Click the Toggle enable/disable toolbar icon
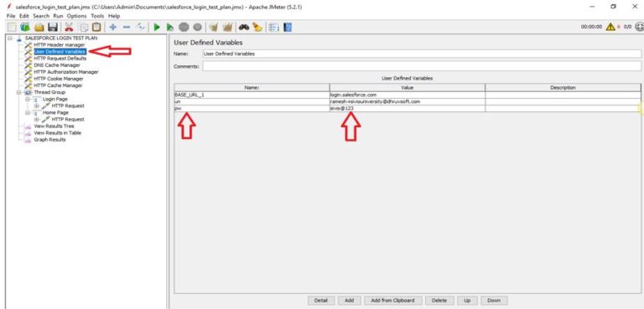Screen dimensions: 644x309 [x=141, y=27]
